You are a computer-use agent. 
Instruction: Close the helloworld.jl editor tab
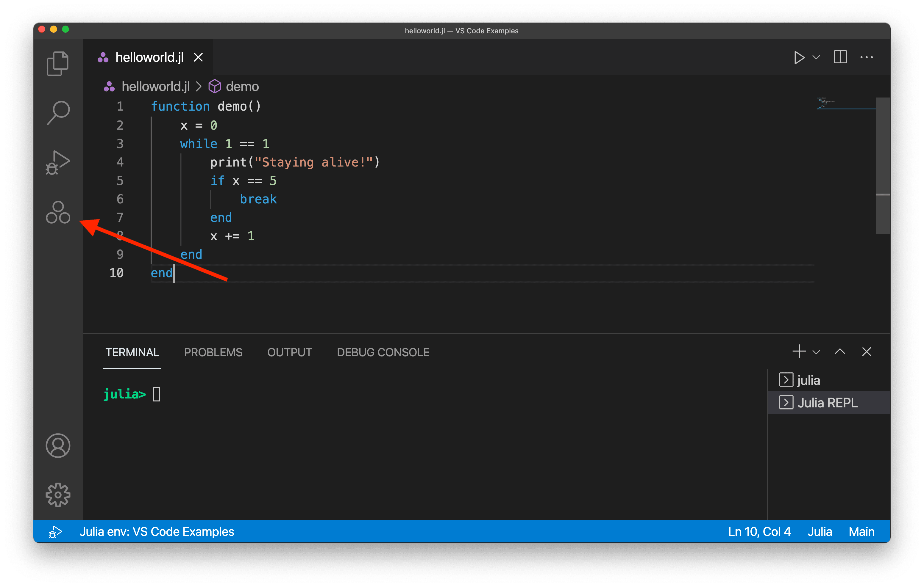[198, 57]
